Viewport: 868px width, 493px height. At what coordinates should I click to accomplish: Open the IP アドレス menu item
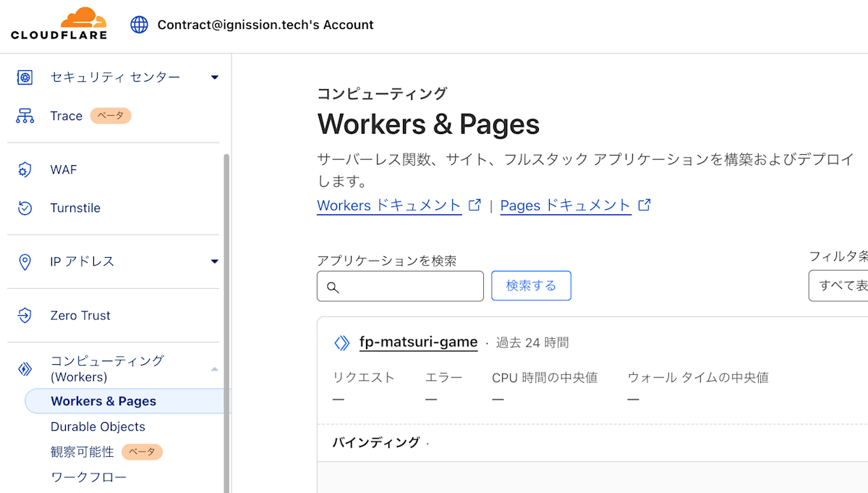point(82,261)
